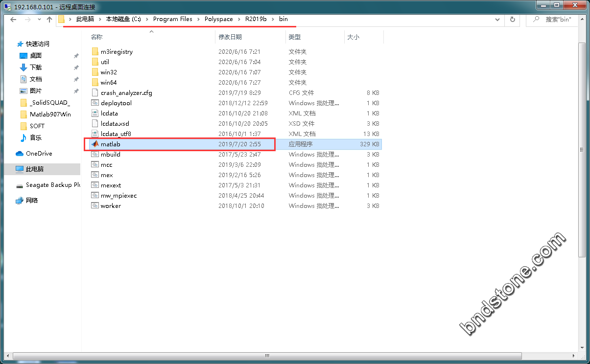Expand the address bar history dropdown
This screenshot has width=590, height=364.
tap(497, 20)
